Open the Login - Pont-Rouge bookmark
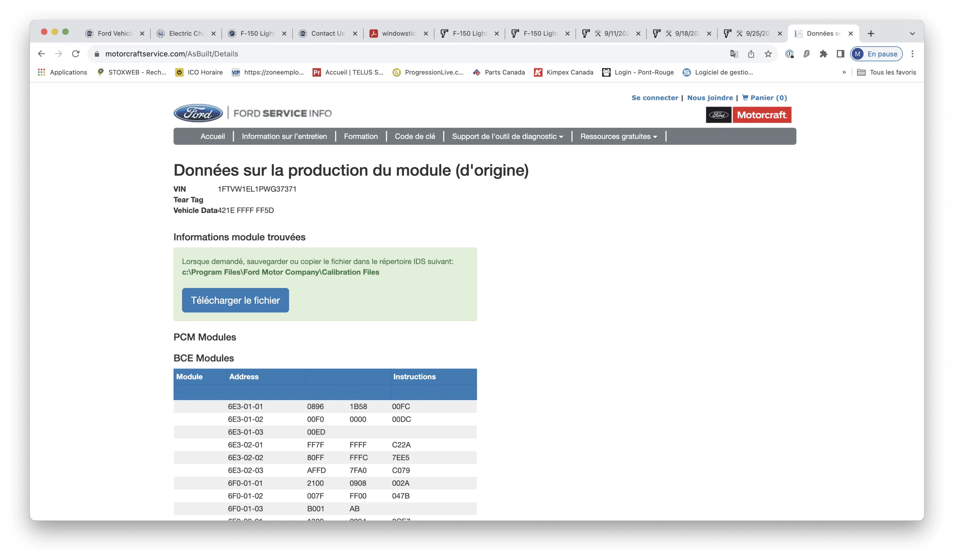The image size is (954, 560). pyautogui.click(x=638, y=72)
